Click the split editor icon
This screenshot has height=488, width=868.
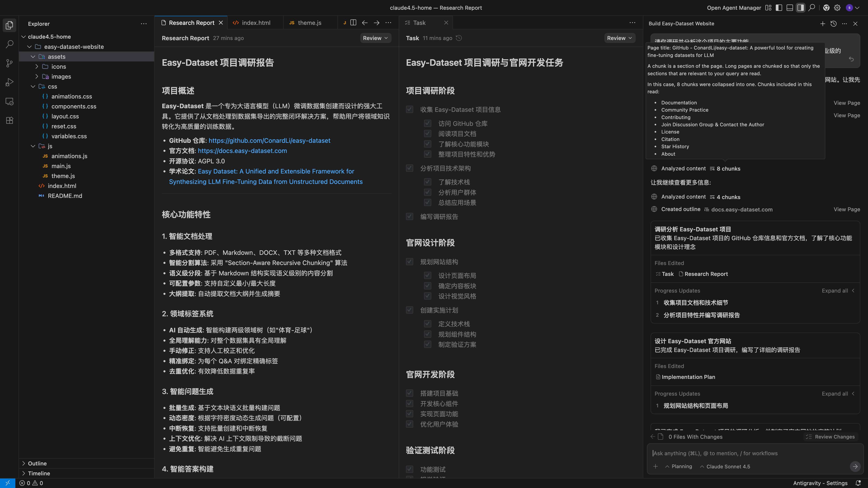[353, 23]
